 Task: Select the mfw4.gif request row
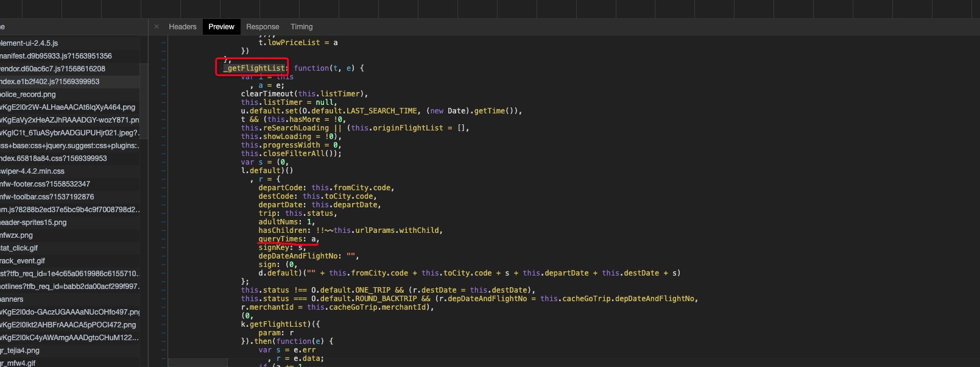[x=70, y=363]
